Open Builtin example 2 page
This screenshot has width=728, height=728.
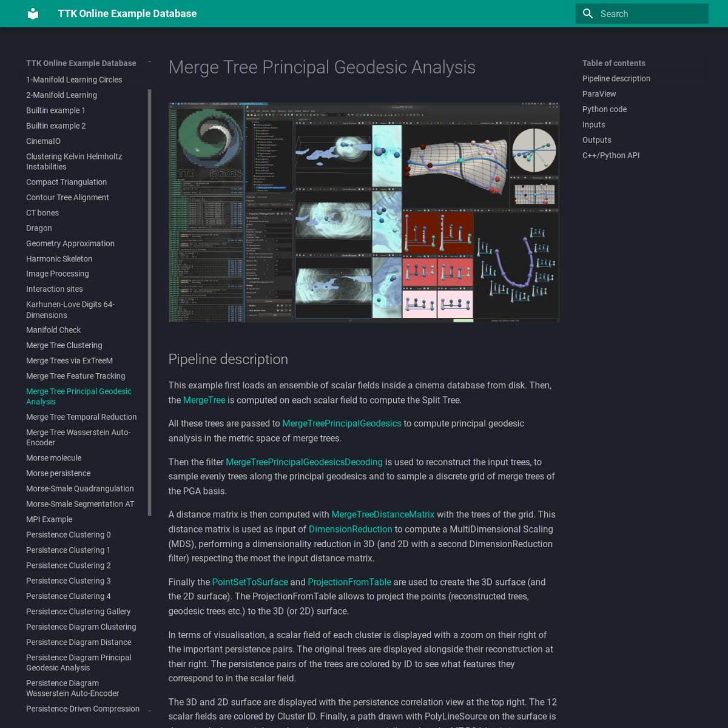click(x=56, y=126)
